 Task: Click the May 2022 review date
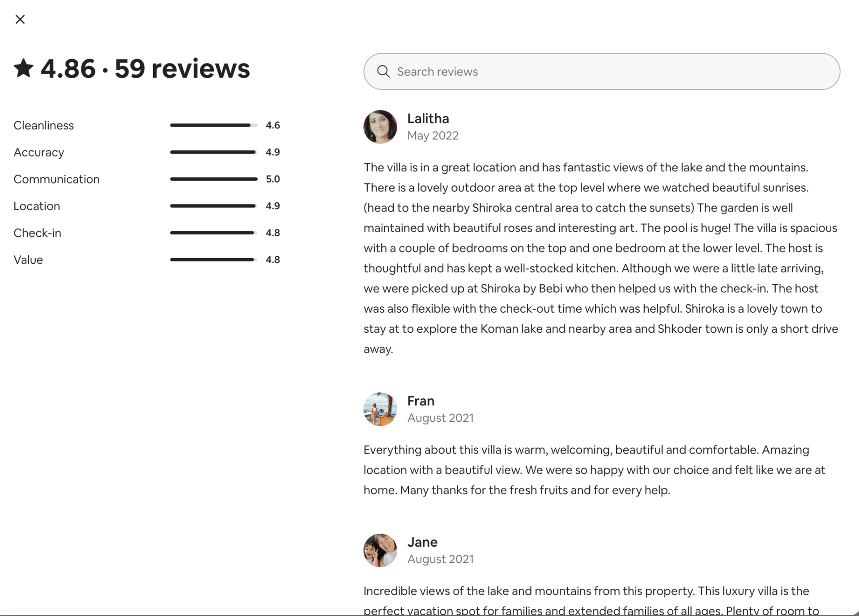(x=433, y=136)
